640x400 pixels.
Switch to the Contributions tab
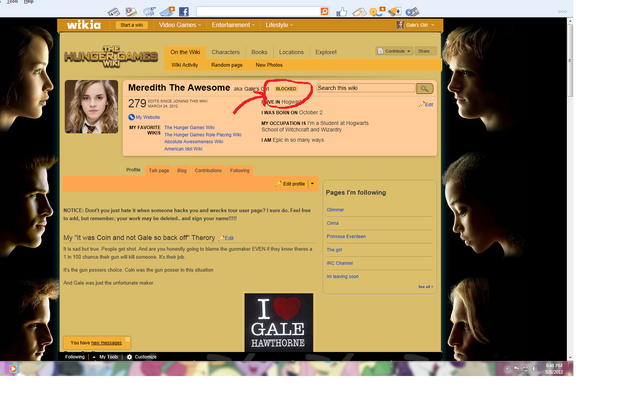208,171
